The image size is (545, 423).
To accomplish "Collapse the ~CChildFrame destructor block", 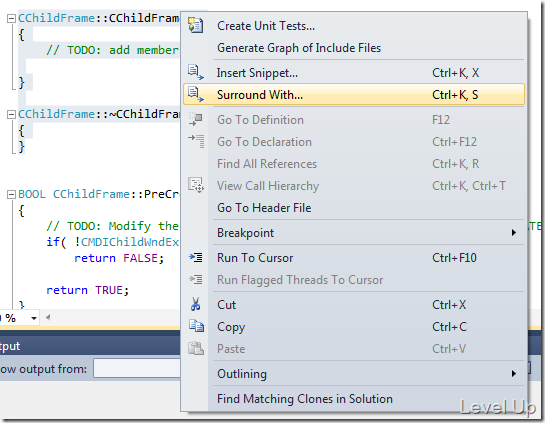I will click(x=11, y=114).
